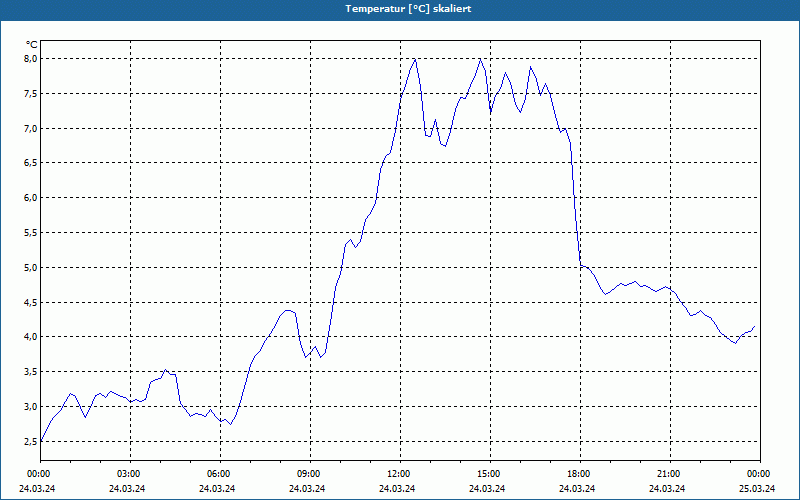Viewport: 800px width, 500px height.
Task: Select the °C unit label on y-axis
Action: click(32, 45)
